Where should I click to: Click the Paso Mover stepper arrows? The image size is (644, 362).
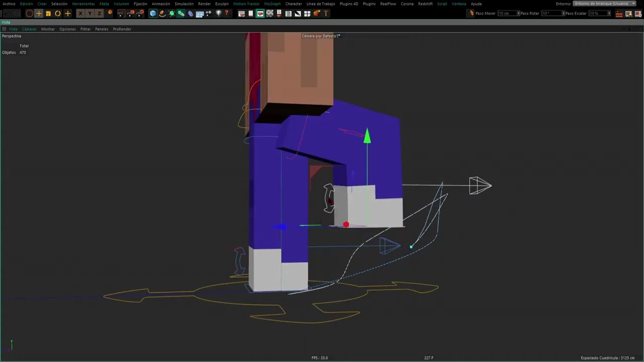[518, 13]
